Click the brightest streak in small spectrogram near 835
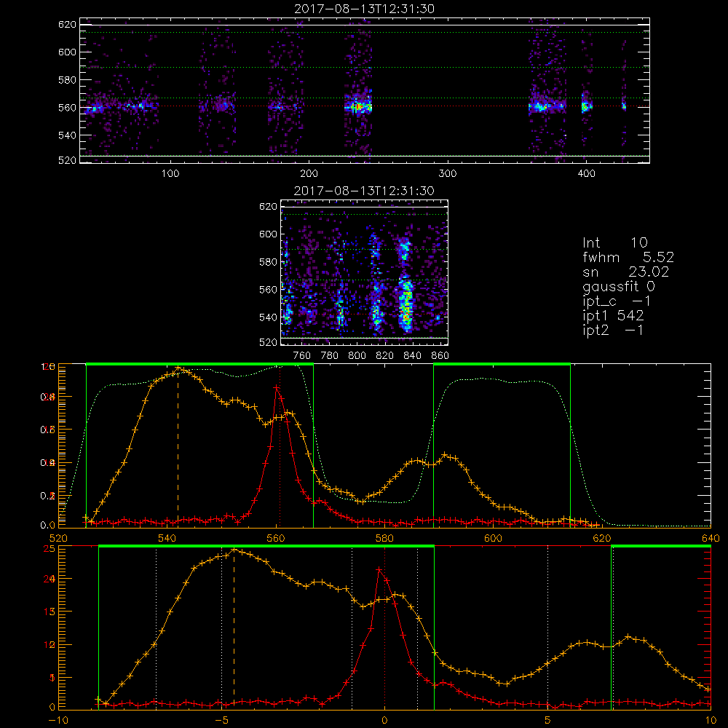This screenshot has height=728, width=728. tap(406, 304)
